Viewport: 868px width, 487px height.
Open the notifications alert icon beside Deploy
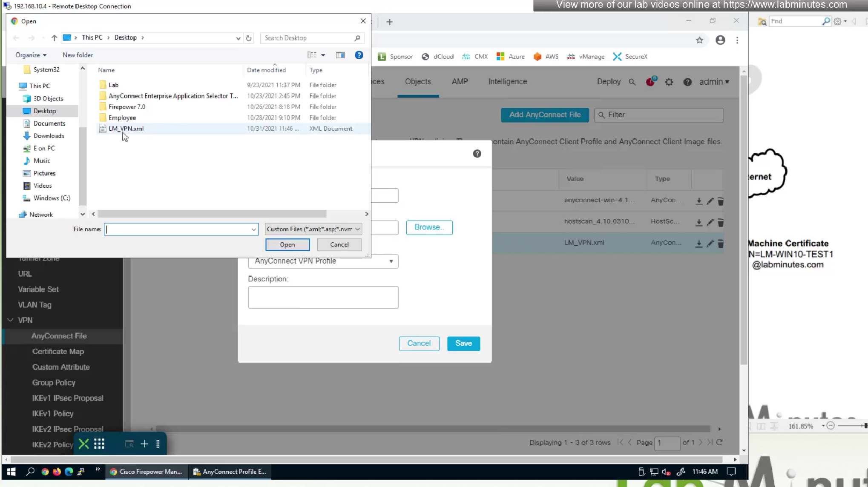click(x=650, y=82)
